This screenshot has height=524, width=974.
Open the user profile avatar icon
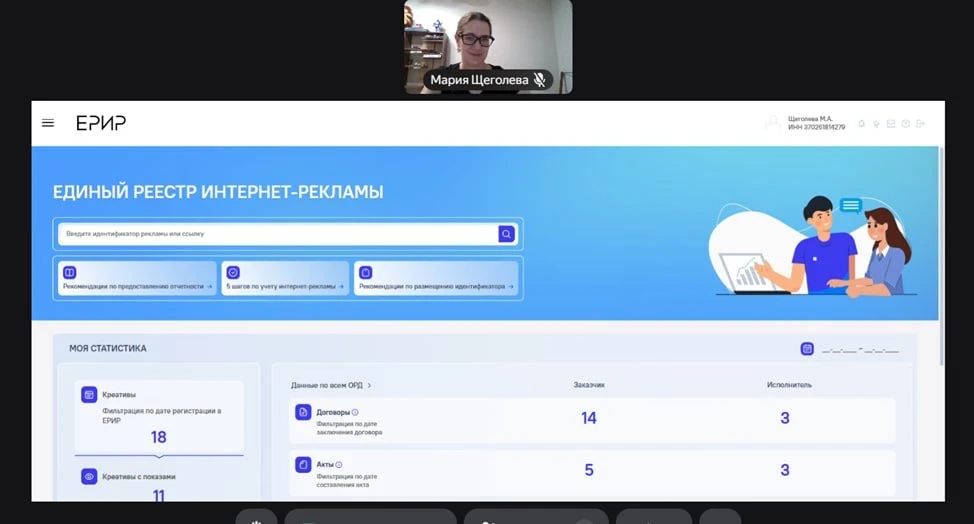[x=773, y=122]
